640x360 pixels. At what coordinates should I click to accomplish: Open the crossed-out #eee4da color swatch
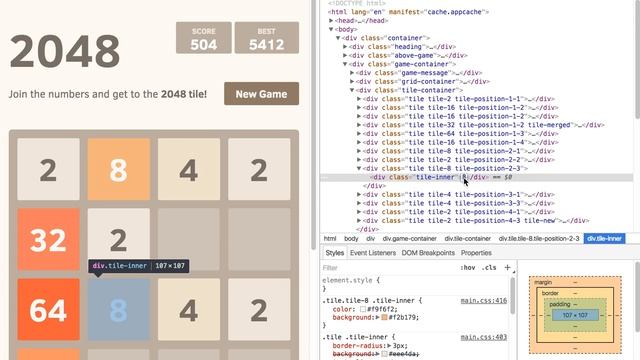[x=384, y=354]
